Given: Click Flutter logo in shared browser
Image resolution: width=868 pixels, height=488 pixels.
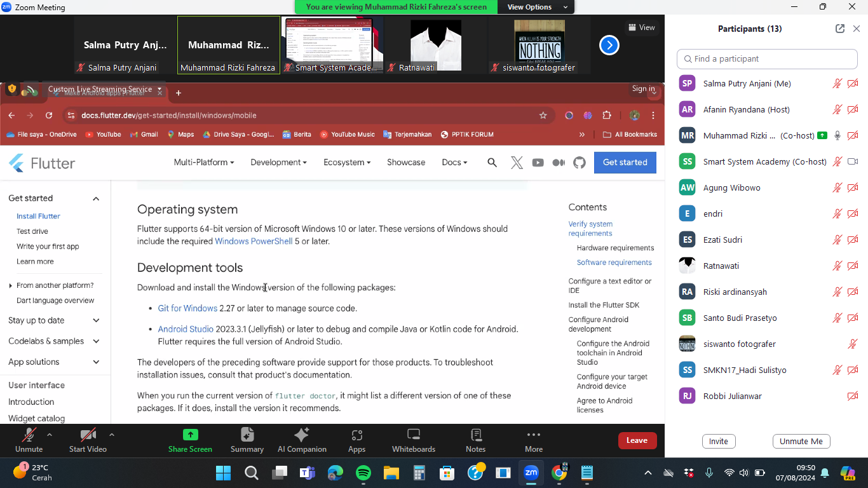Looking at the screenshot, I should pos(42,163).
